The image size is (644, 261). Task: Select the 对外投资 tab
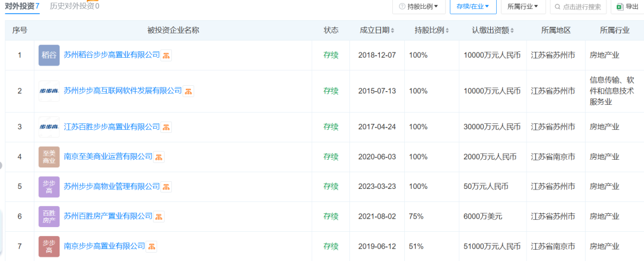click(x=22, y=6)
